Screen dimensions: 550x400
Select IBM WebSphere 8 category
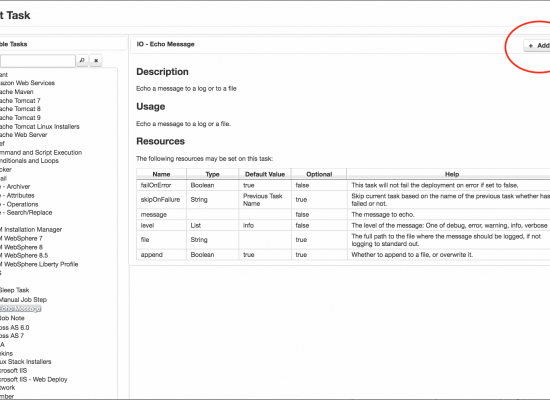(x=21, y=247)
